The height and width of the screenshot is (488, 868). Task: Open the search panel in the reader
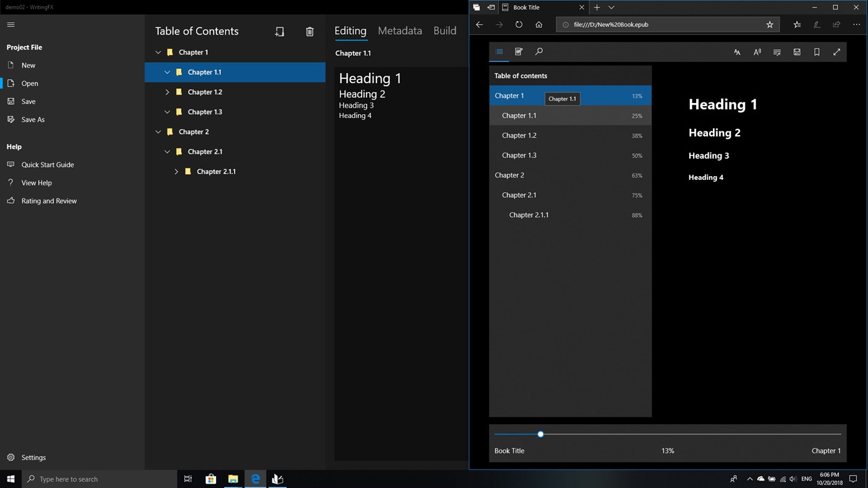click(539, 52)
